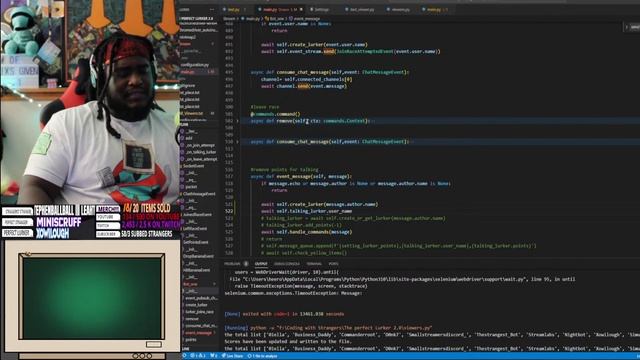Open Explorer more actions ellipsis
640x360 pixels.
click(212, 9)
